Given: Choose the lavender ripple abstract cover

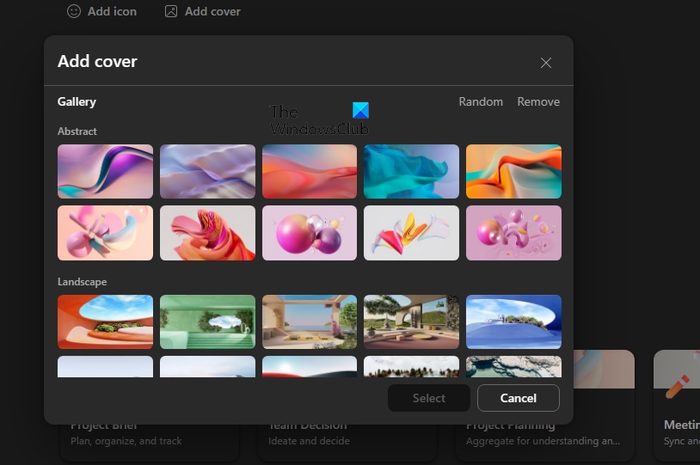Looking at the screenshot, I should pyautogui.click(x=208, y=171).
